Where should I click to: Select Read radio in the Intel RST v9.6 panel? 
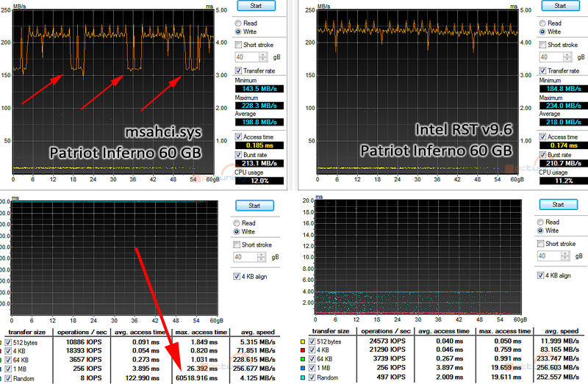pyautogui.click(x=542, y=23)
